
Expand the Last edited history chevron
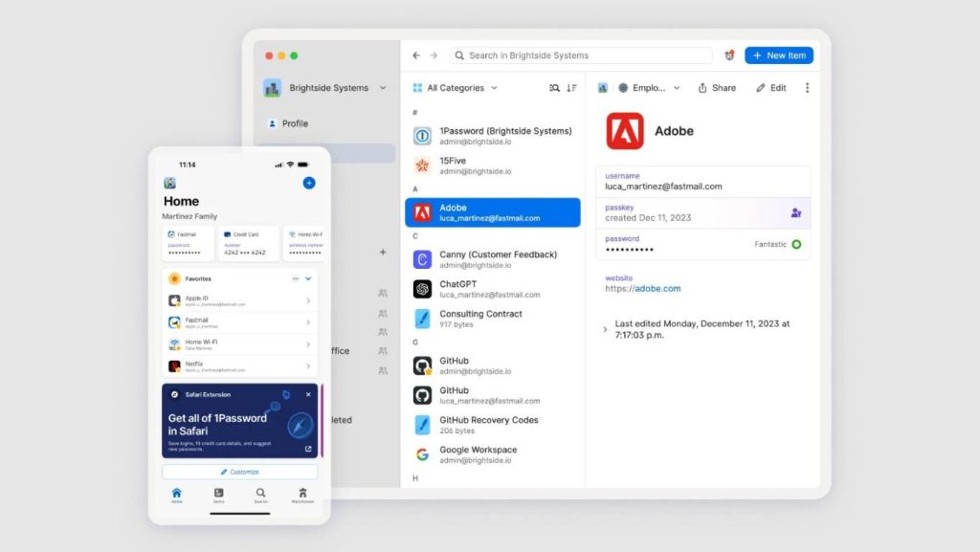605,329
